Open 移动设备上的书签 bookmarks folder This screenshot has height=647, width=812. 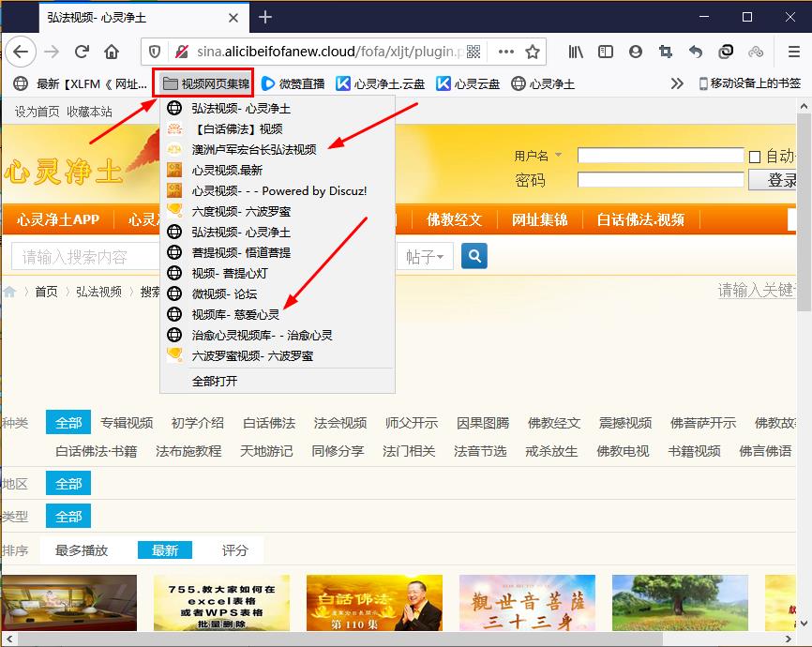coord(749,83)
